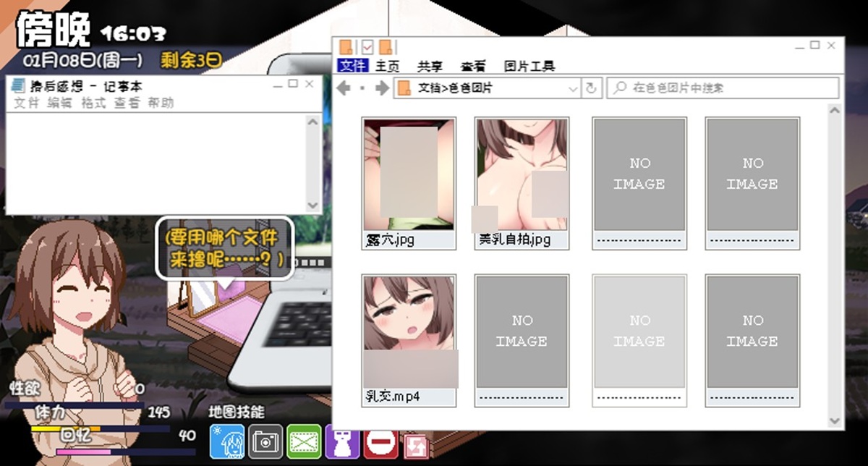The image size is (868, 466).
Task: Click the 在色色图片中搜索 search field
Action: pos(723,88)
